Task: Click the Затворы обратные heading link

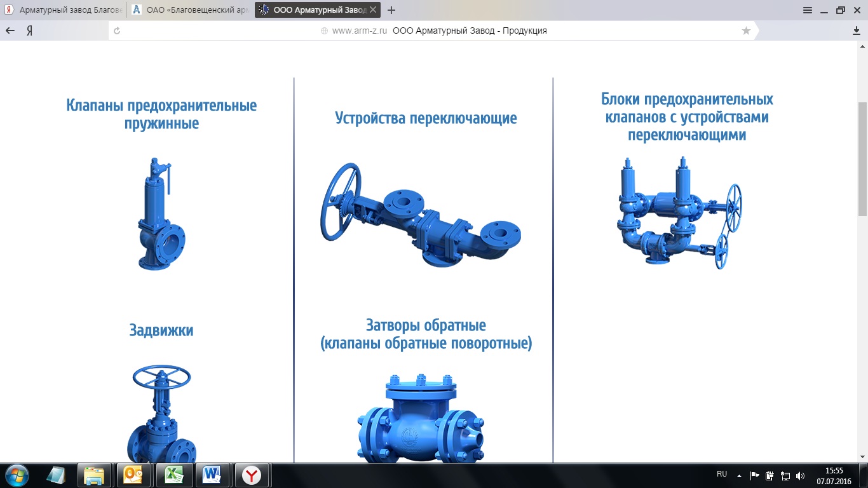Action: 426,334
